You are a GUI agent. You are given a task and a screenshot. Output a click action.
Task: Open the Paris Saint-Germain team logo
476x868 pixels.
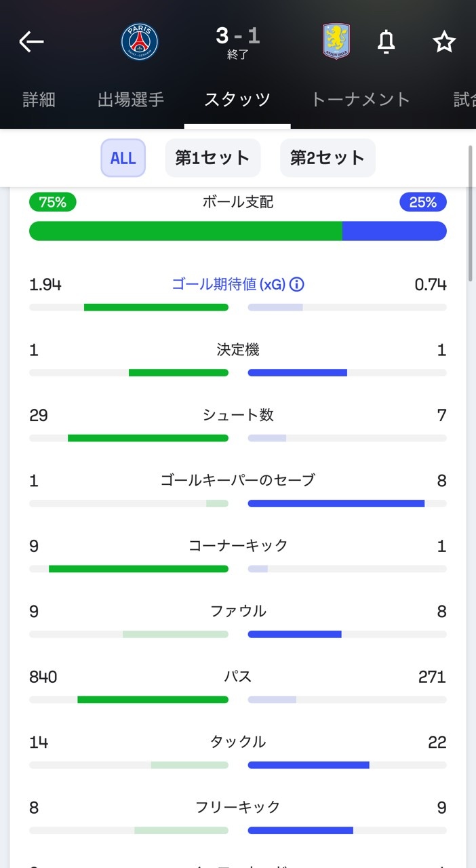(x=140, y=42)
